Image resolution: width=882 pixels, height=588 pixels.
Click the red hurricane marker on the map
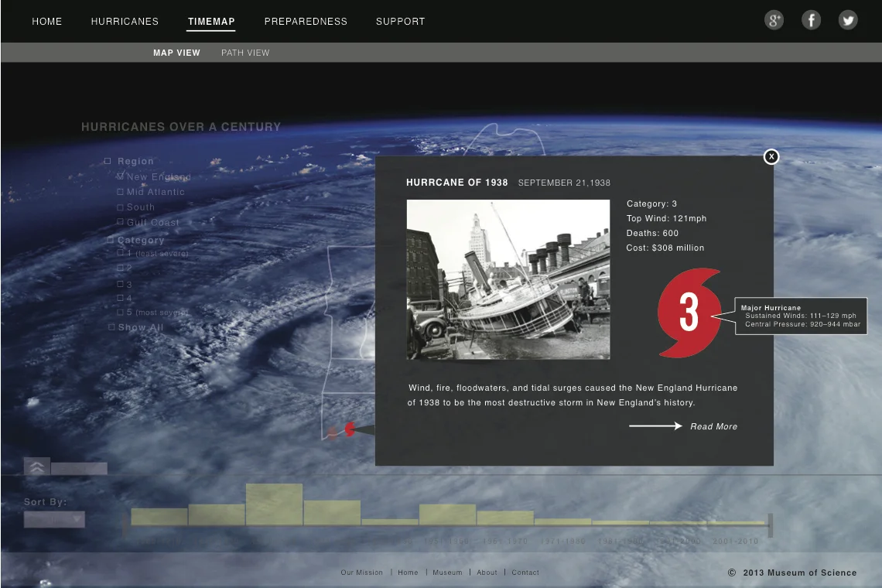(x=349, y=429)
